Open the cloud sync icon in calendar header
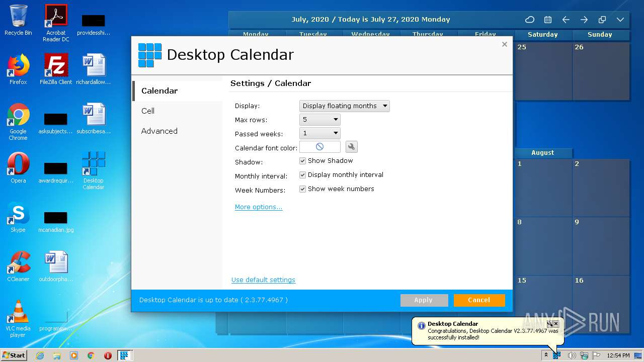This screenshot has width=644, height=362. (x=530, y=20)
